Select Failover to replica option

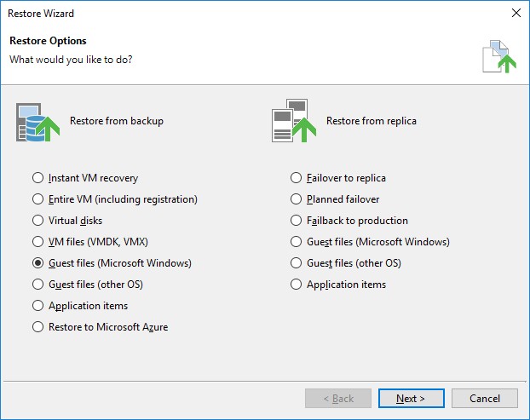click(297, 178)
